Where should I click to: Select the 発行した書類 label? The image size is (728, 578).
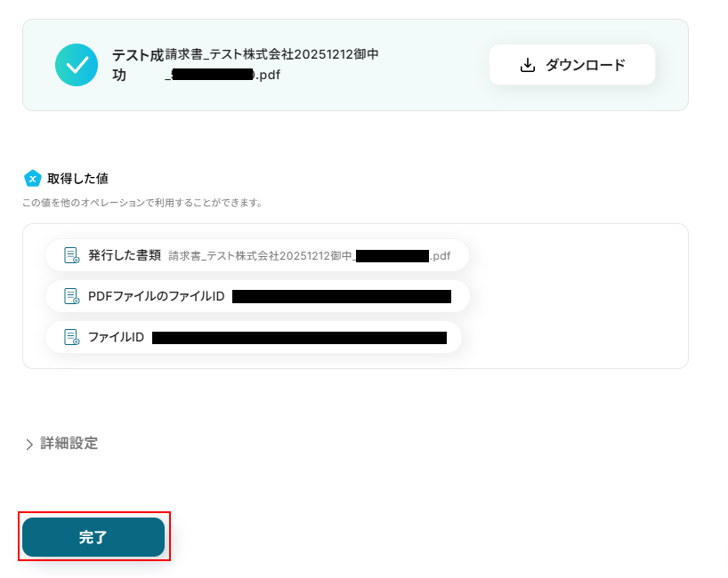[125, 255]
